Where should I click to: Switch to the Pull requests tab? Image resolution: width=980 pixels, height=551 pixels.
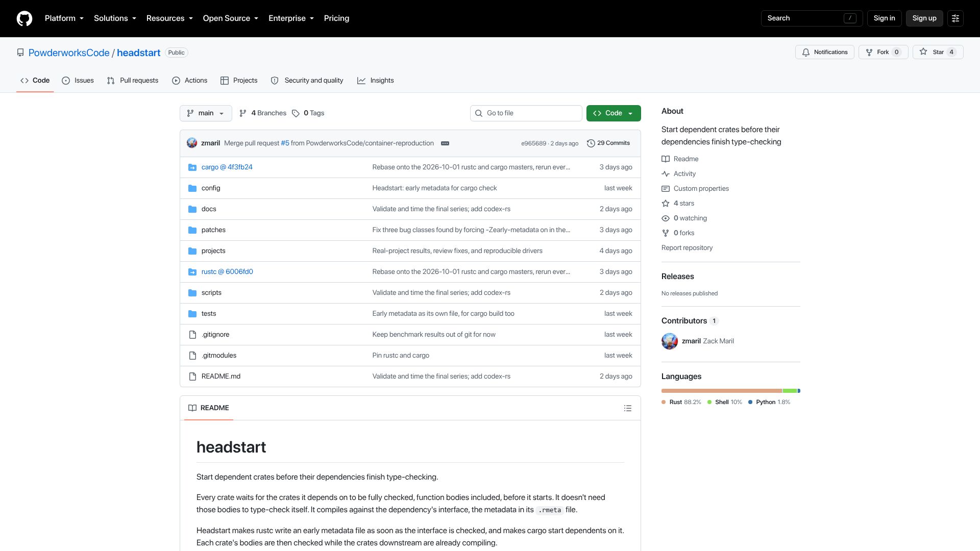133,81
